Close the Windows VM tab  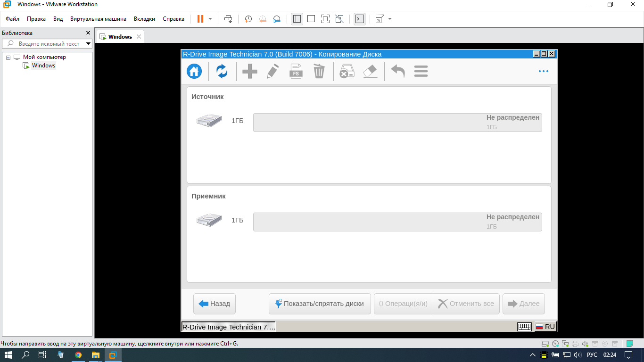click(139, 37)
